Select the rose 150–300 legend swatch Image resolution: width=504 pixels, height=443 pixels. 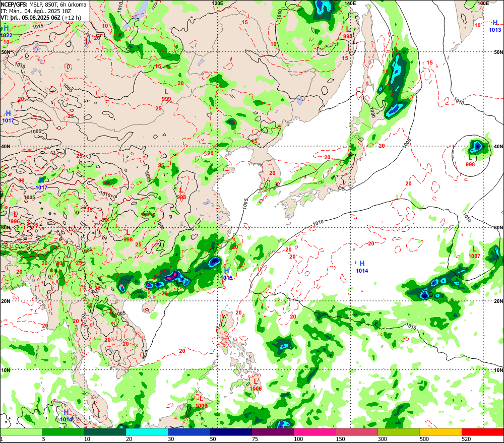[x=357, y=432]
